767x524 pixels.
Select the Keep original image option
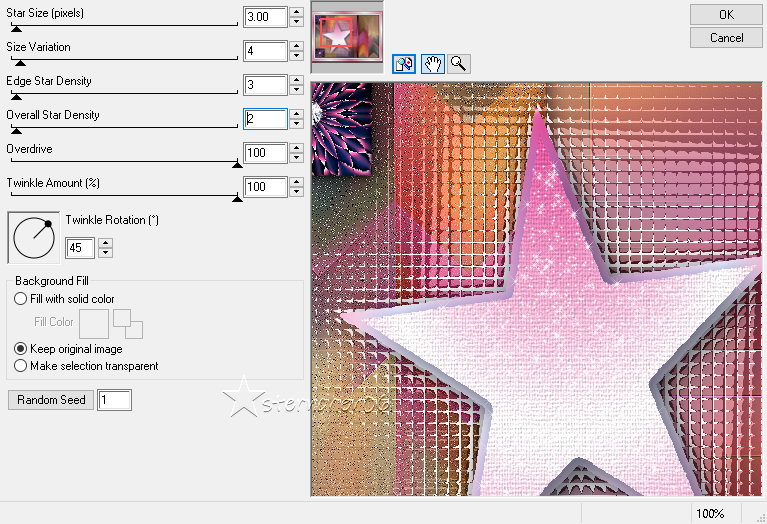(x=21, y=349)
